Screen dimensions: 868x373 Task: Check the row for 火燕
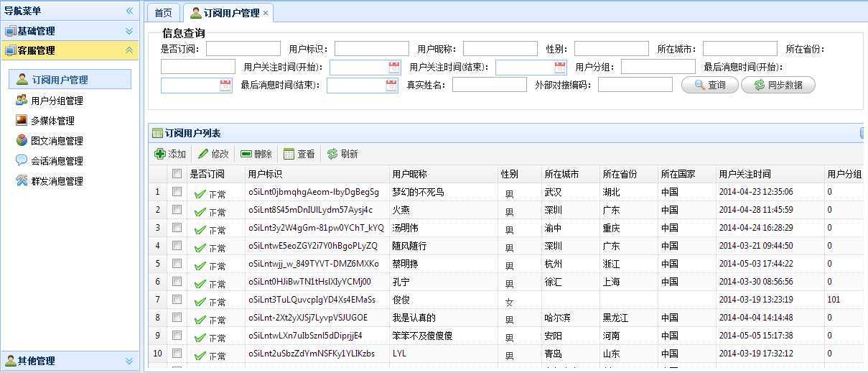tap(177, 209)
